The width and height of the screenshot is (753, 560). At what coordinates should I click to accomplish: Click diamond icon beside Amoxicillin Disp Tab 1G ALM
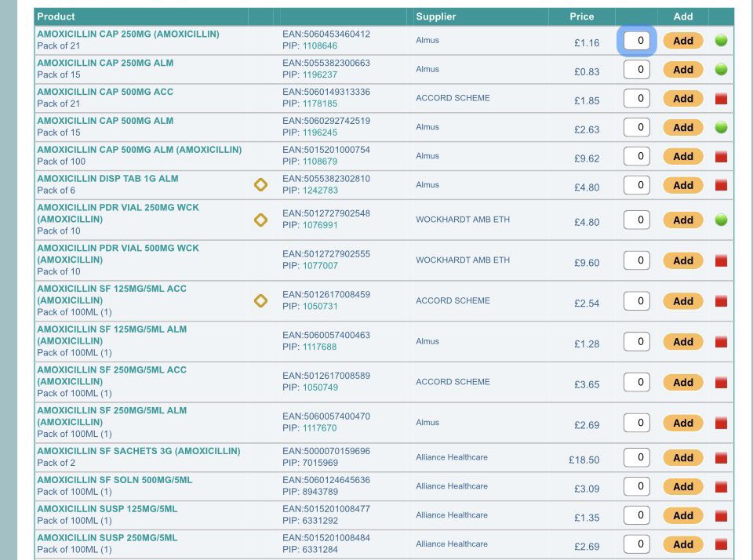pos(260,184)
